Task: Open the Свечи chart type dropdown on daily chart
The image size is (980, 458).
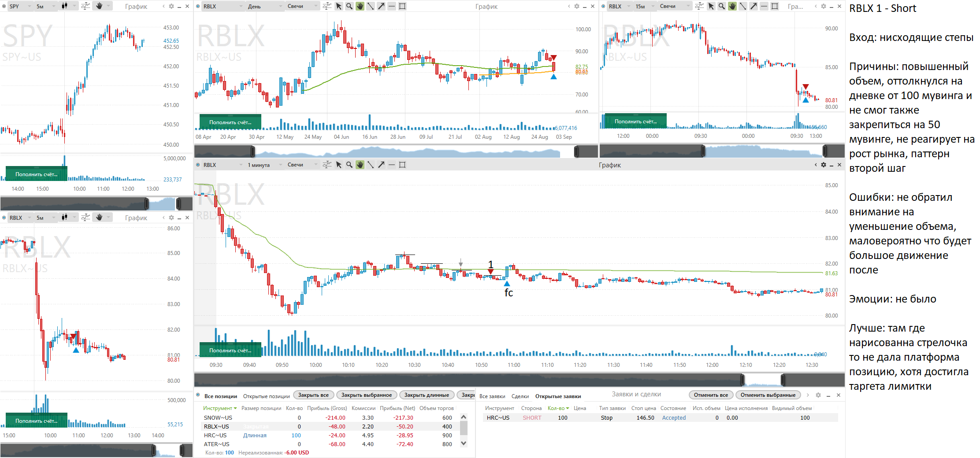Action: pyautogui.click(x=302, y=6)
